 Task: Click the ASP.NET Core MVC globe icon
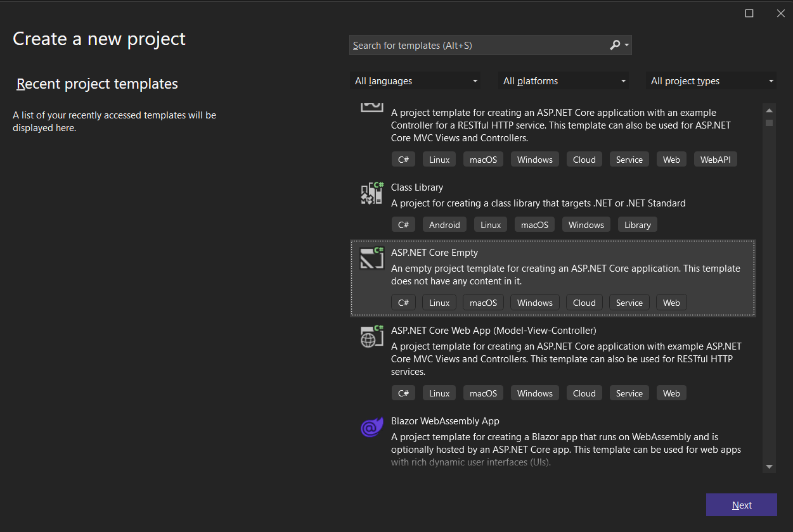372,336
